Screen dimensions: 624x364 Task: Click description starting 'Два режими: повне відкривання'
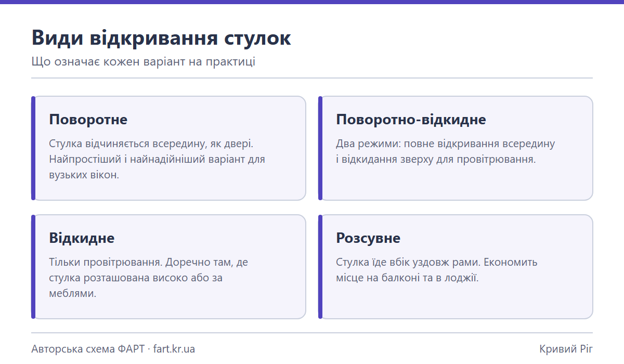tap(446, 151)
